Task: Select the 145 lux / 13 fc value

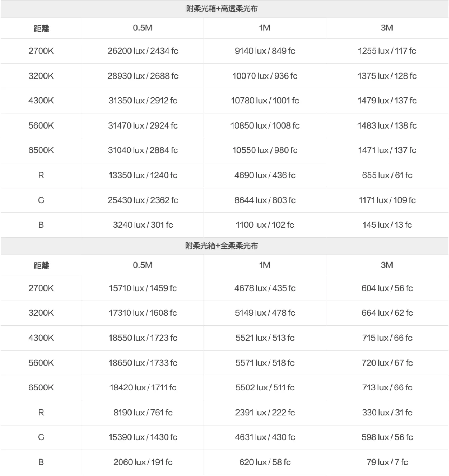Action: click(387, 225)
